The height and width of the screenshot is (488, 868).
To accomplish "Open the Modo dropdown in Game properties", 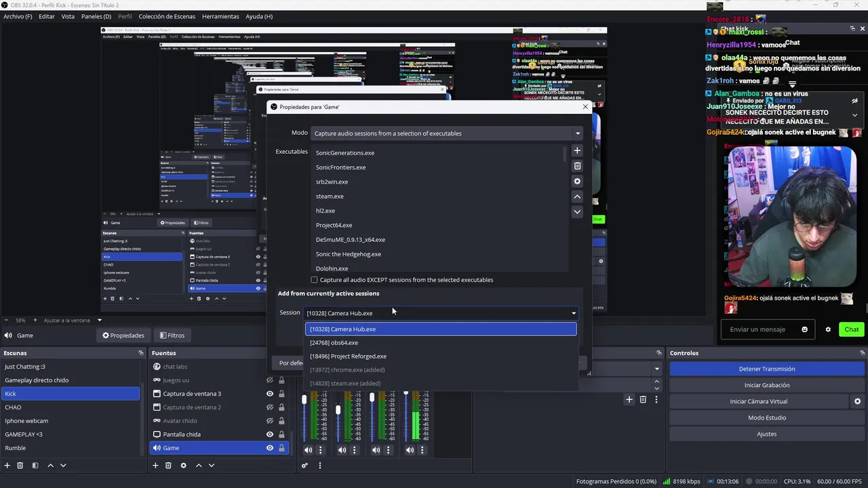I will [448, 134].
